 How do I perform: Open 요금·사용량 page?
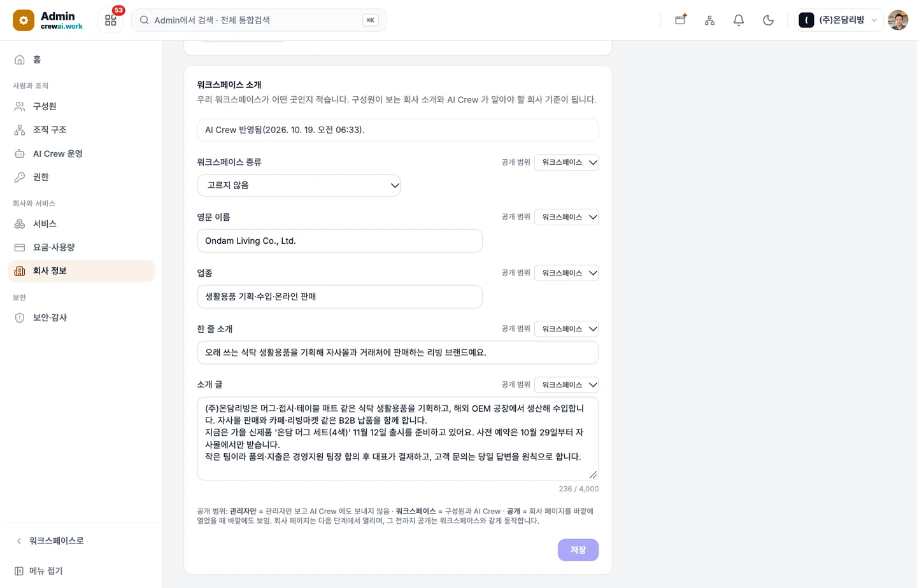point(81,248)
